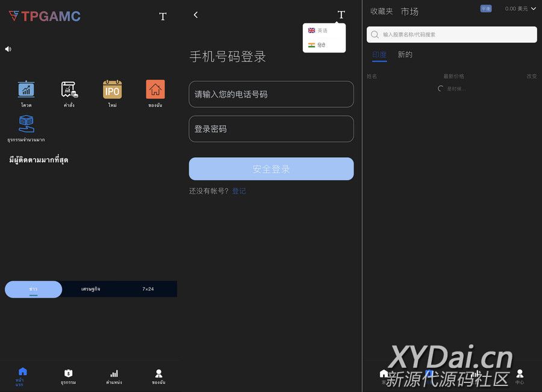Go back using the left arrow
This screenshot has height=392, width=542.
click(x=196, y=15)
